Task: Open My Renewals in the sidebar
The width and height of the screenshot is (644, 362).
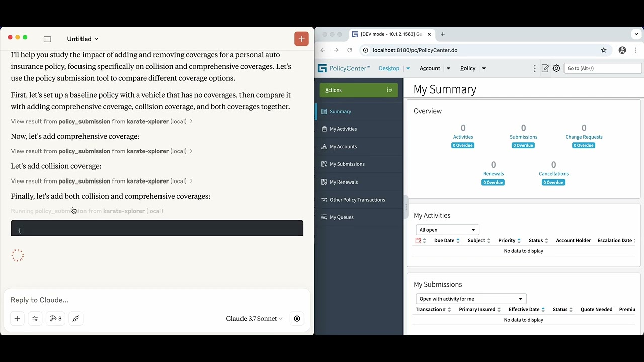Action: tap(359, 182)
